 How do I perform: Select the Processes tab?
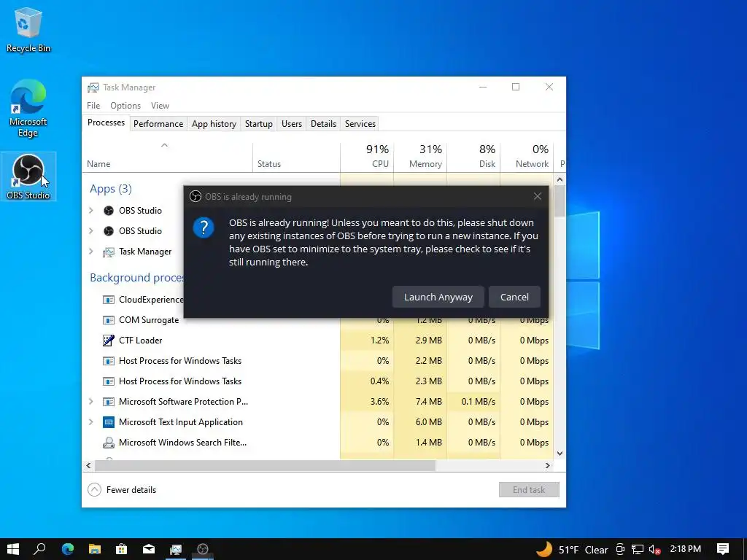point(106,122)
